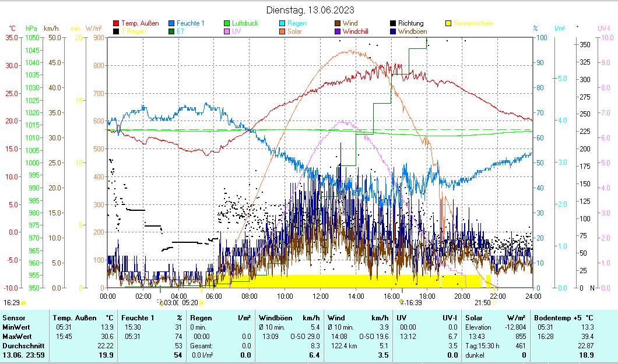
Task: Click the min temperature value 13.9
Action: tap(107, 327)
